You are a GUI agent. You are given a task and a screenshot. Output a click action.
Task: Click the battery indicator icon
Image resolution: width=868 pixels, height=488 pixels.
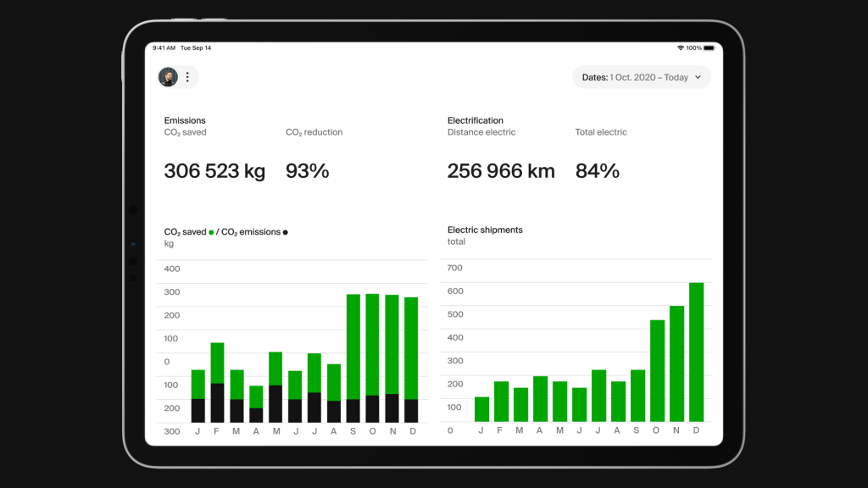coord(709,48)
